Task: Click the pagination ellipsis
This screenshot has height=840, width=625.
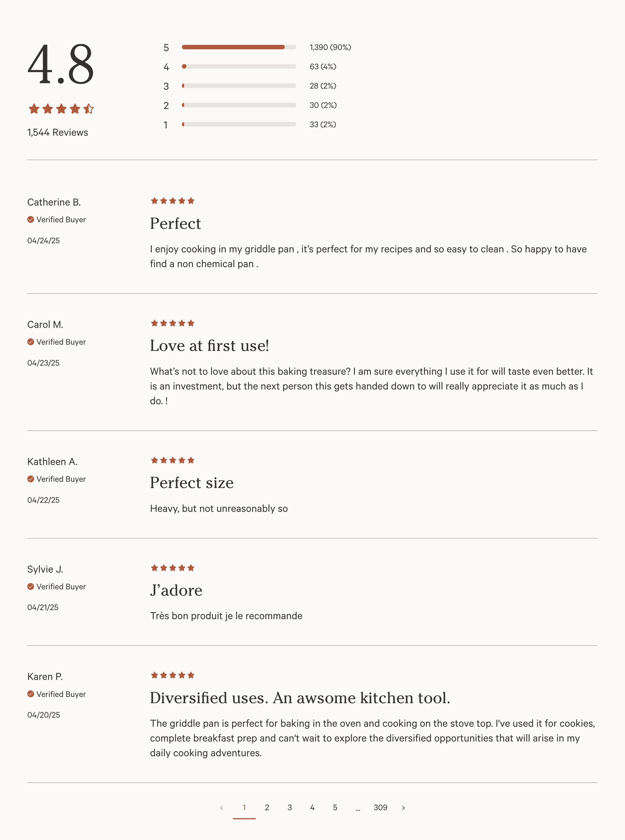Action: (358, 807)
